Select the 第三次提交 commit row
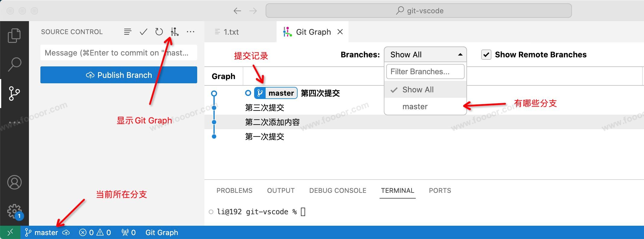 point(265,108)
